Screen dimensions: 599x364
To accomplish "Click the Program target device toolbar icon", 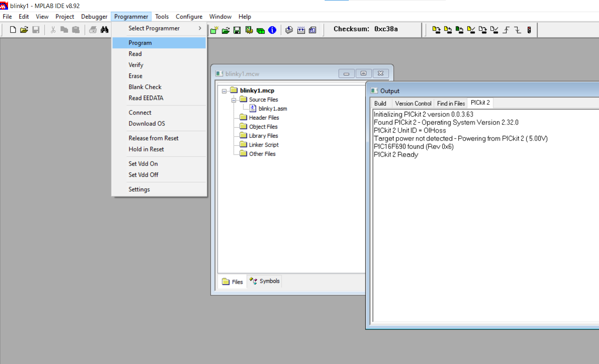I will (436, 30).
